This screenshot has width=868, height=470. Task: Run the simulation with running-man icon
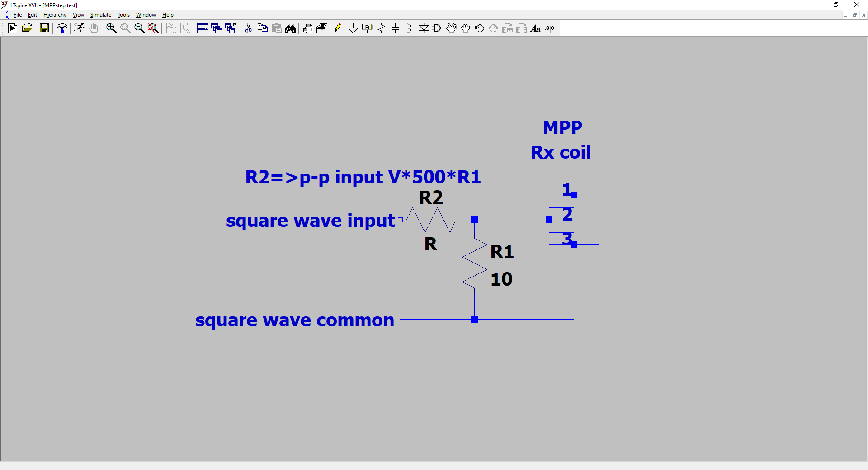79,28
